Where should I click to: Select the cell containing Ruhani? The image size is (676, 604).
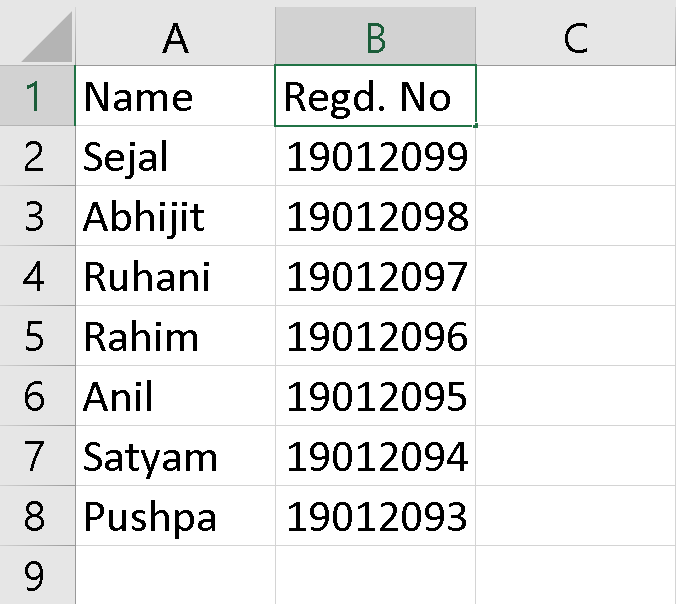(175, 276)
